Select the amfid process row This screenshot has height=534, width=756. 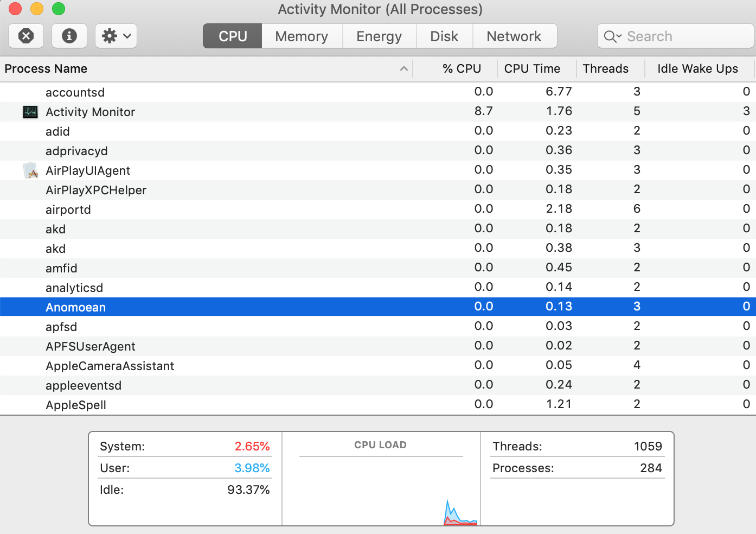tap(378, 268)
